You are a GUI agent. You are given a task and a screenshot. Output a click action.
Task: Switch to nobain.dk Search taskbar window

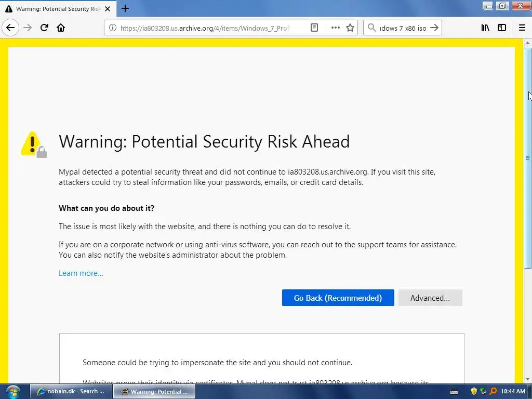[71, 391]
